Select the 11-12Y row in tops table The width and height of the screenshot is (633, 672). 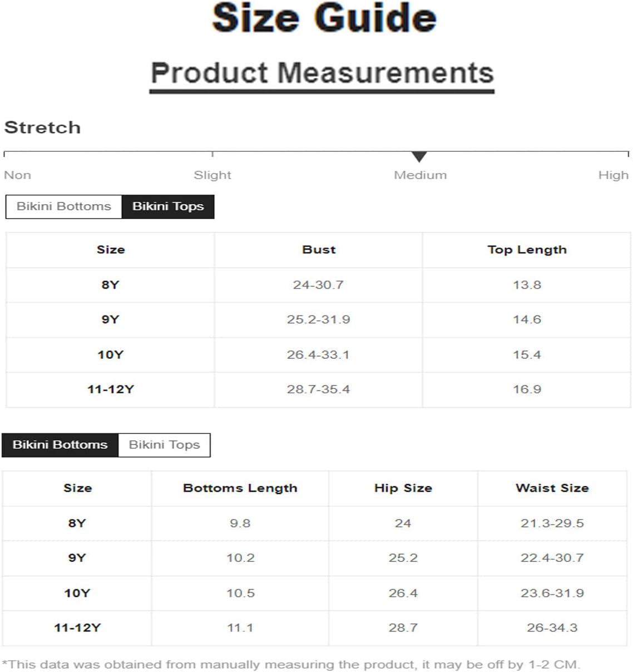318,389
